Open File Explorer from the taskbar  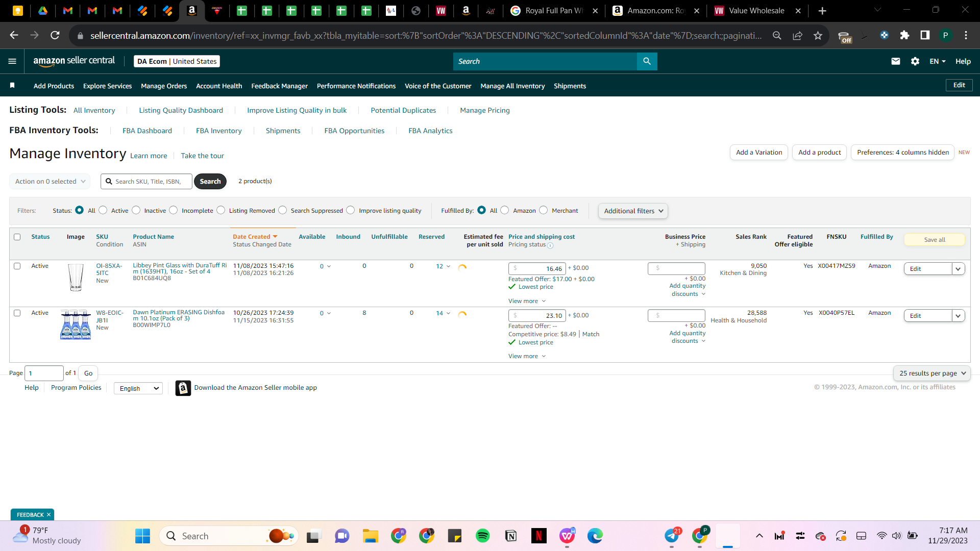pyautogui.click(x=370, y=536)
